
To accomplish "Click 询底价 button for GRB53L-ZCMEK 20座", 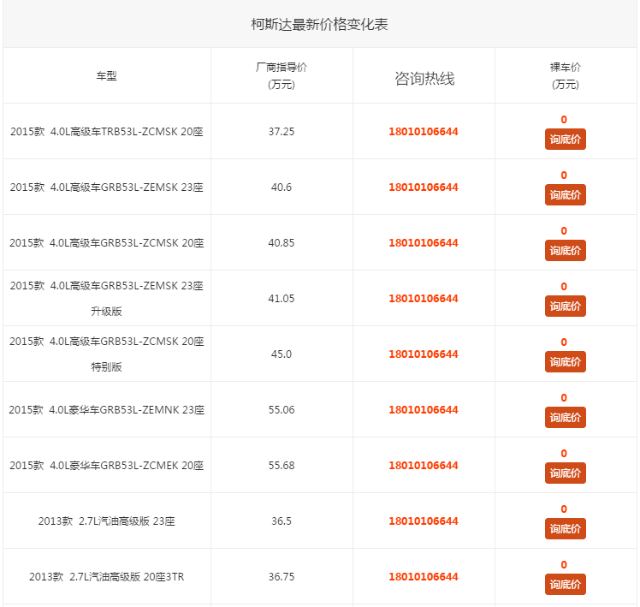I will [565, 473].
